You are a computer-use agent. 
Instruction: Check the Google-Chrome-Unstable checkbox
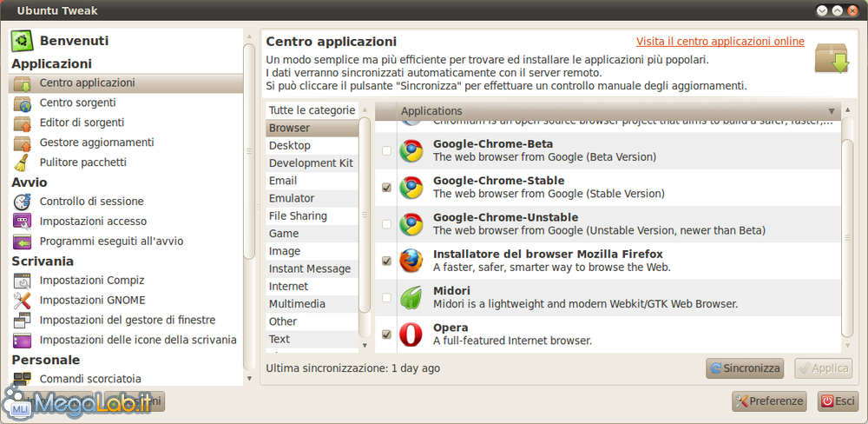[386, 224]
